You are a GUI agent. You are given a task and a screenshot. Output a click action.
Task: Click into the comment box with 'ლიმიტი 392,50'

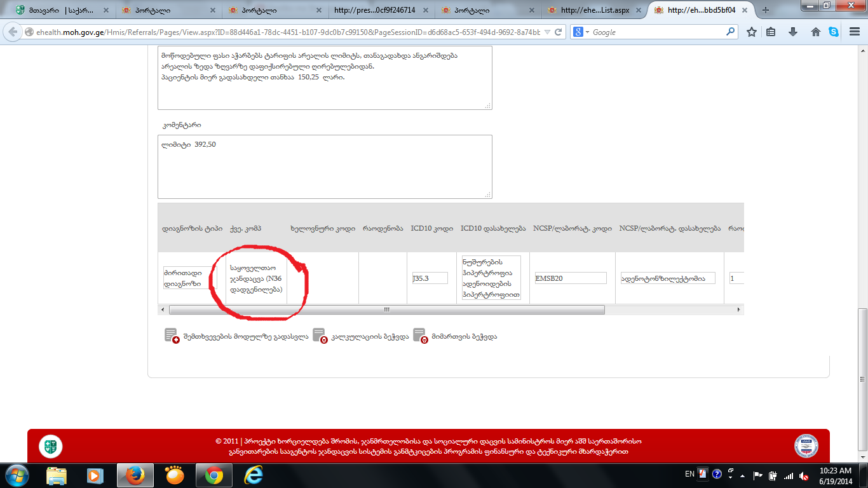click(325, 166)
